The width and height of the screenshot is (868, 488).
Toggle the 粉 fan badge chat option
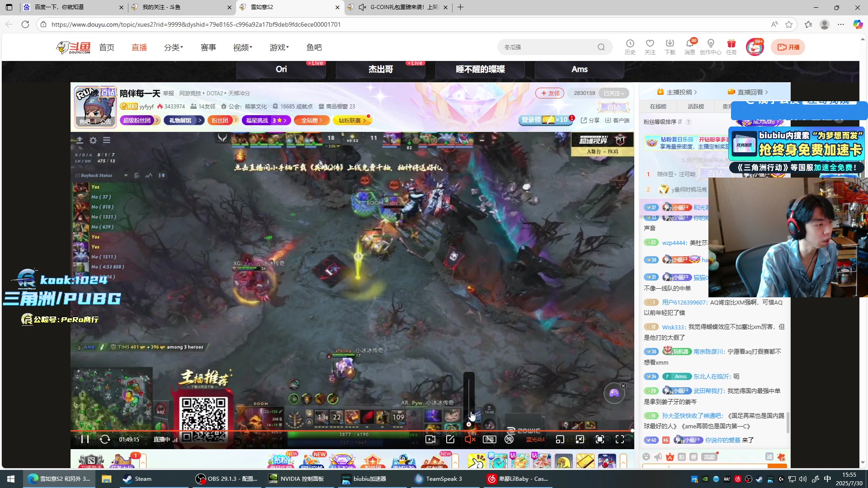pyautogui.click(x=682, y=457)
